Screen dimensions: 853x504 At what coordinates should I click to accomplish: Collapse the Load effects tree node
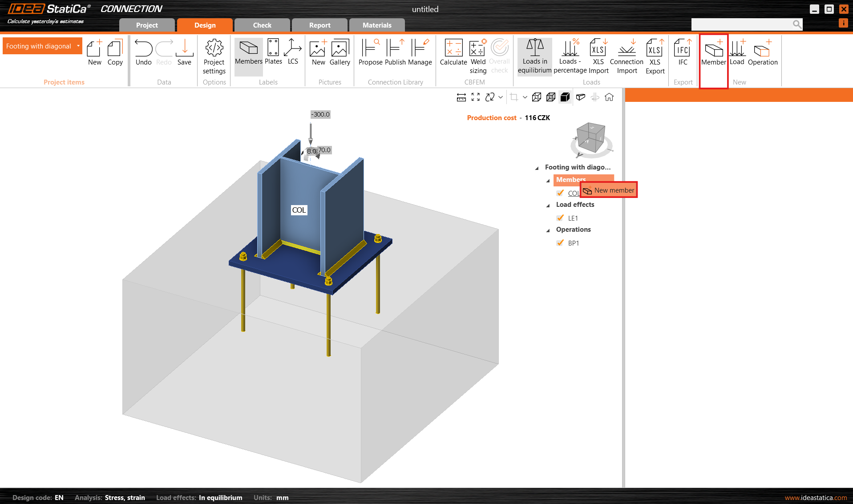[x=548, y=205]
